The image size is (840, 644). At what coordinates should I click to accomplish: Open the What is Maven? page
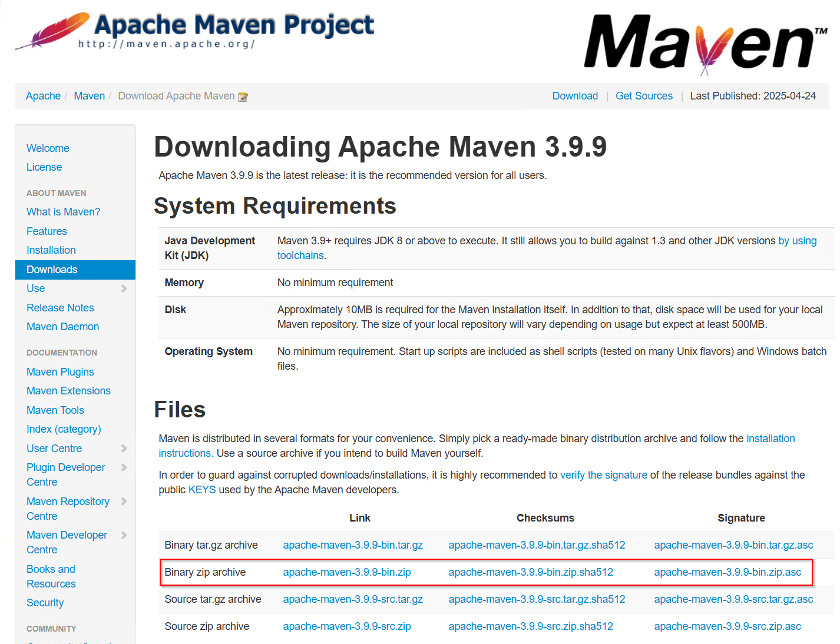[x=63, y=212]
